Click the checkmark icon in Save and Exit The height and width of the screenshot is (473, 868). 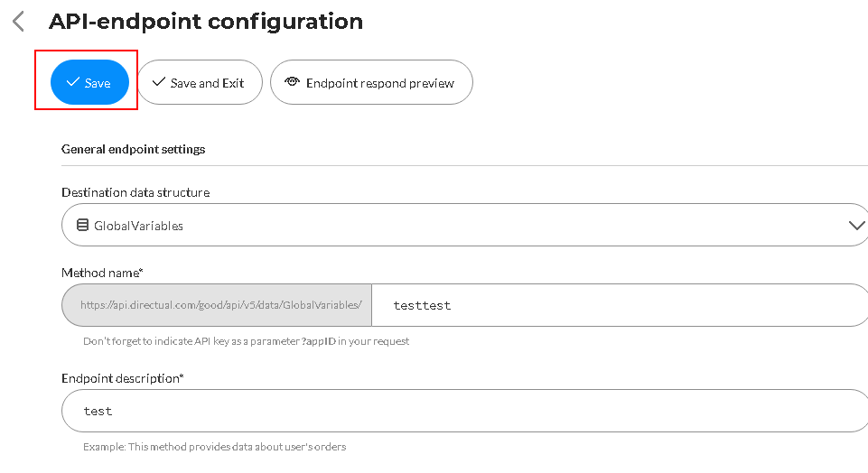pos(159,82)
